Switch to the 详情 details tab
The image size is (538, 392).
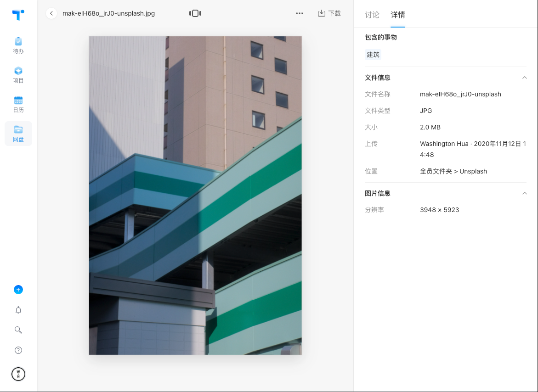(398, 15)
